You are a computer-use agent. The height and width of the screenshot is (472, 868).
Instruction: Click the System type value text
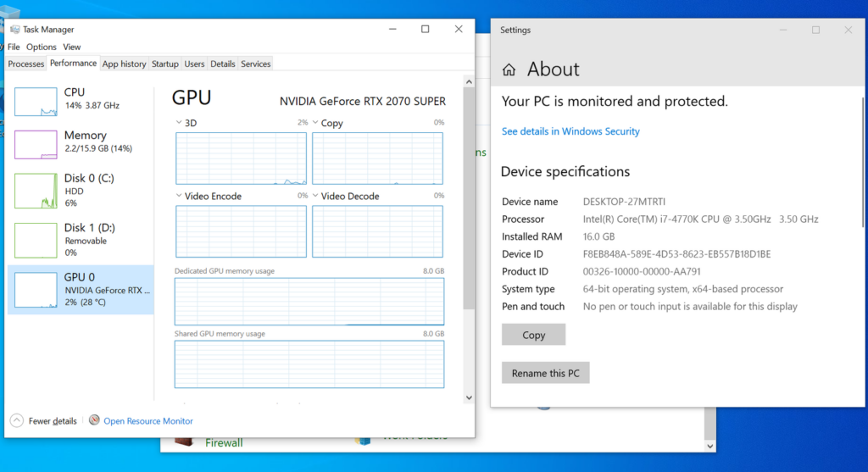(x=682, y=289)
